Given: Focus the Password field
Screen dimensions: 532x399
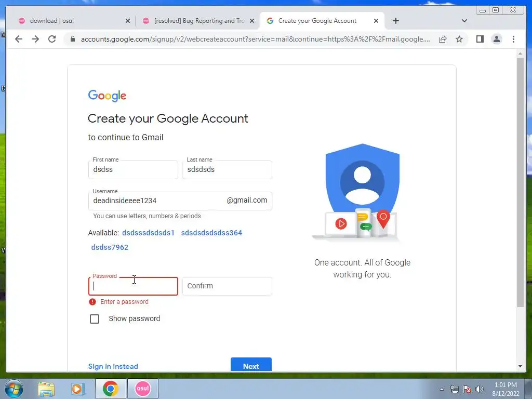Looking at the screenshot, I should click(x=133, y=286).
